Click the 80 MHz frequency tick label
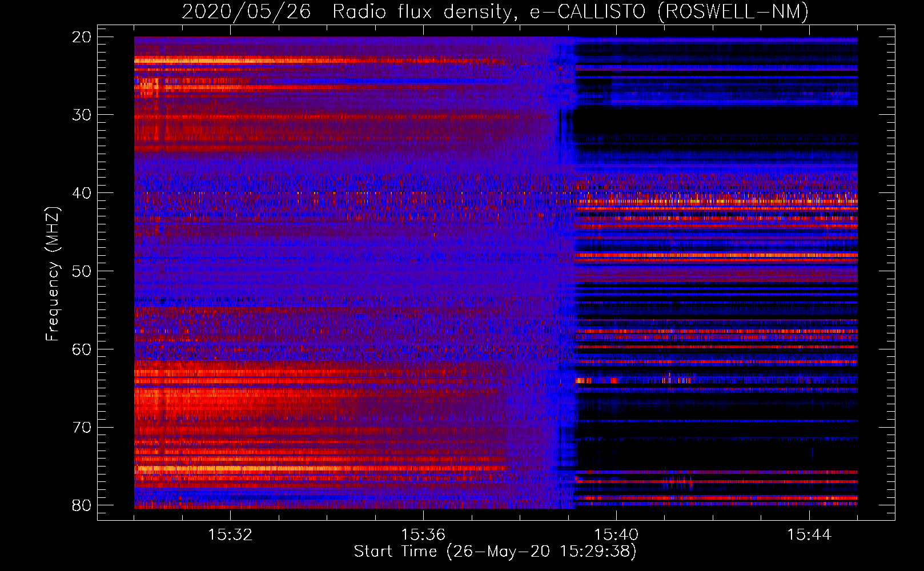924x571 pixels. click(x=82, y=505)
